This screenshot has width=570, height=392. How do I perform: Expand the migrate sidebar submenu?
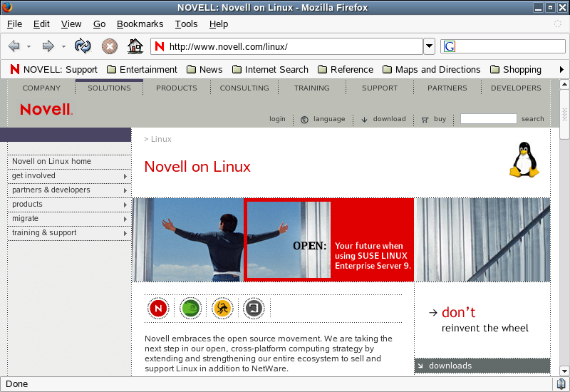125,219
